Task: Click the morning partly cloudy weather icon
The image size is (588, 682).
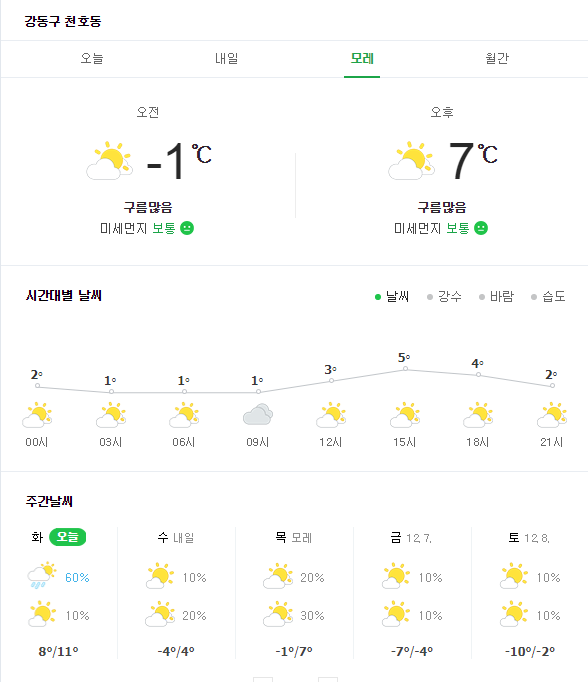Action: 109,160
